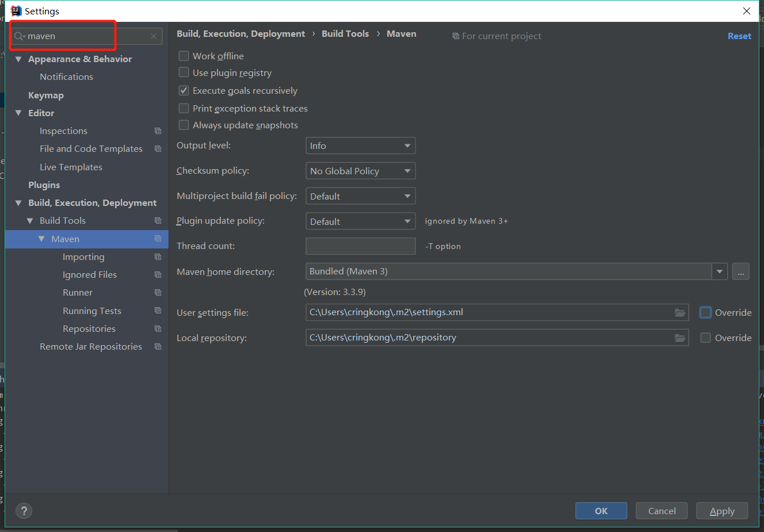Check Override for User settings file
This screenshot has width=764, height=532.
click(705, 312)
